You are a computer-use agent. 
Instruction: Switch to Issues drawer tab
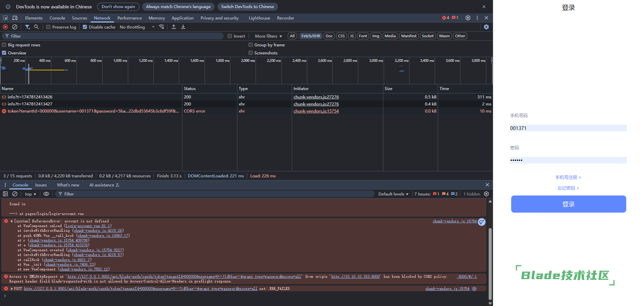[x=41, y=185]
